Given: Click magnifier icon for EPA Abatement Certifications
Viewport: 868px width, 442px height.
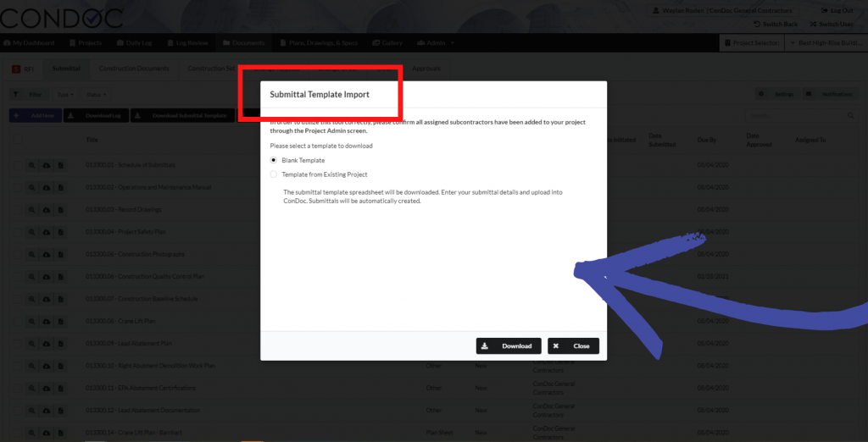Looking at the screenshot, I should (x=32, y=388).
